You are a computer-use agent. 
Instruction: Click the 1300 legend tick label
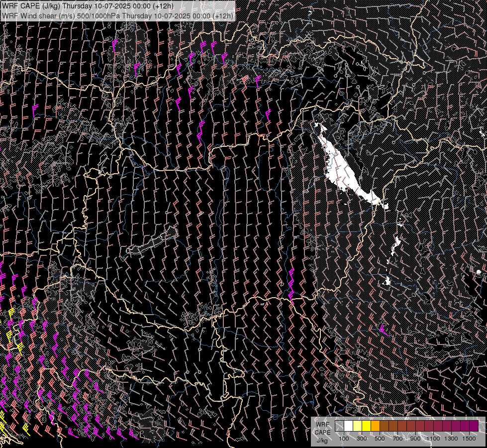pyautogui.click(x=451, y=439)
